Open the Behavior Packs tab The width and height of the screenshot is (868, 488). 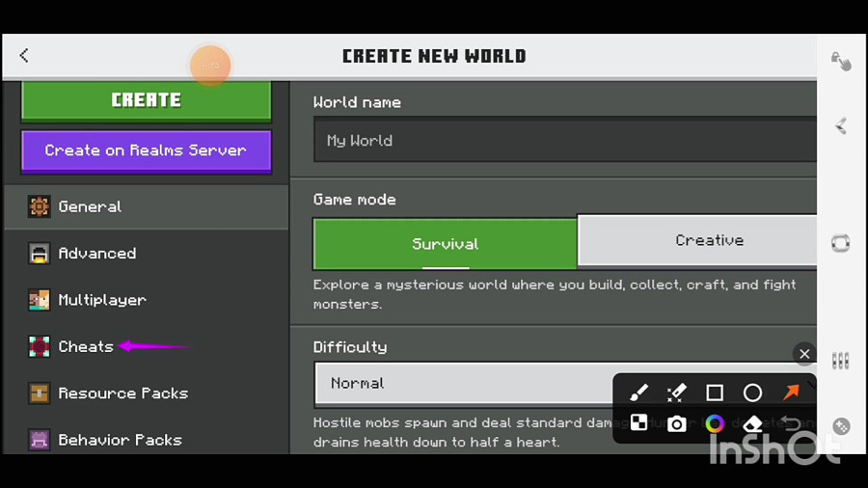click(x=147, y=440)
